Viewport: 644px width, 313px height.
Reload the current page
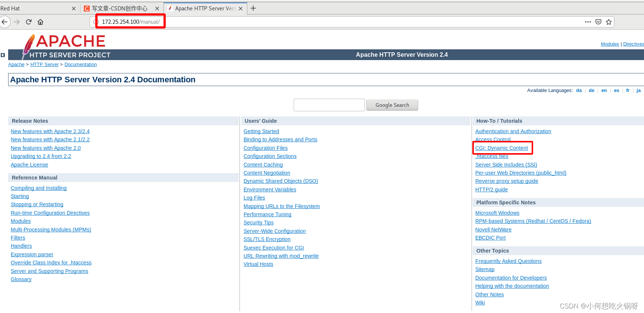point(29,22)
